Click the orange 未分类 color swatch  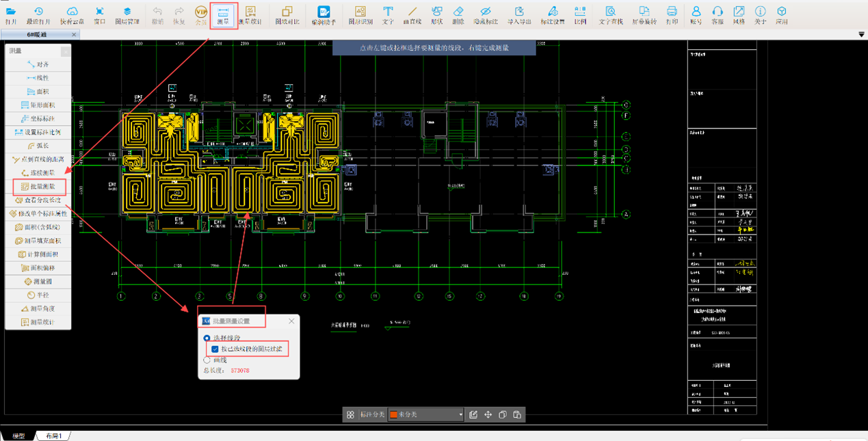393,414
